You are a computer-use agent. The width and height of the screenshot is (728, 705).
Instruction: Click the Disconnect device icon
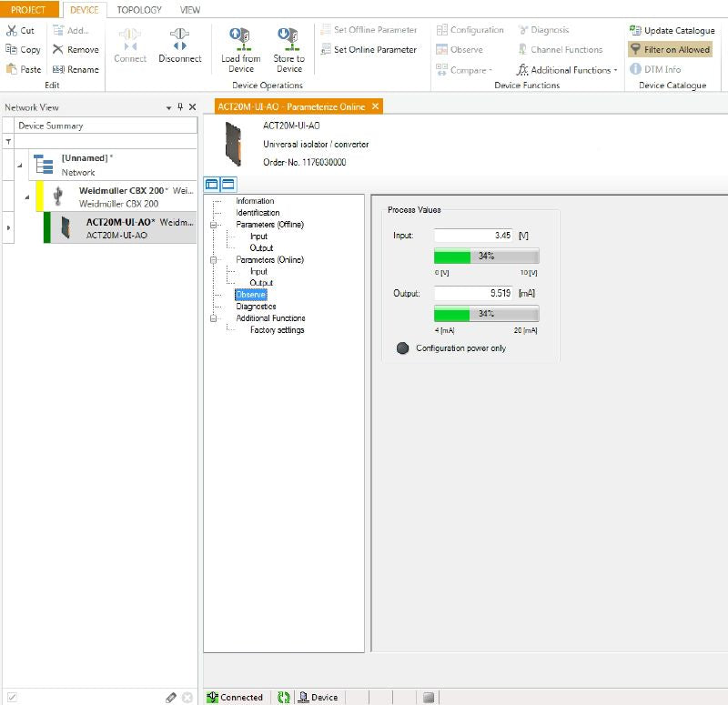pos(179,38)
